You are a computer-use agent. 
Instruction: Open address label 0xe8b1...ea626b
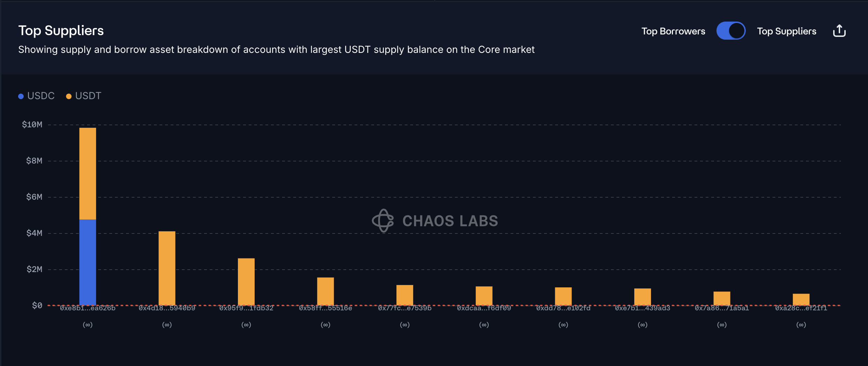pos(87,308)
